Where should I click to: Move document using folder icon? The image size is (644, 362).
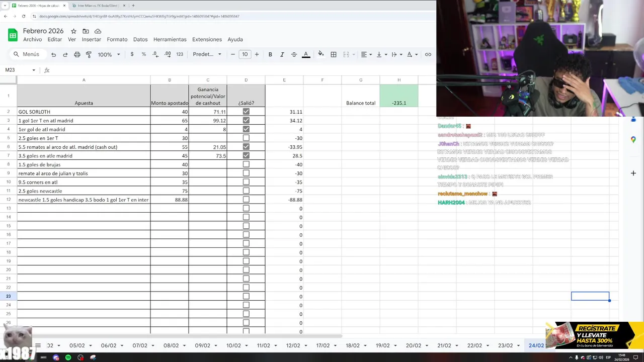click(86, 31)
